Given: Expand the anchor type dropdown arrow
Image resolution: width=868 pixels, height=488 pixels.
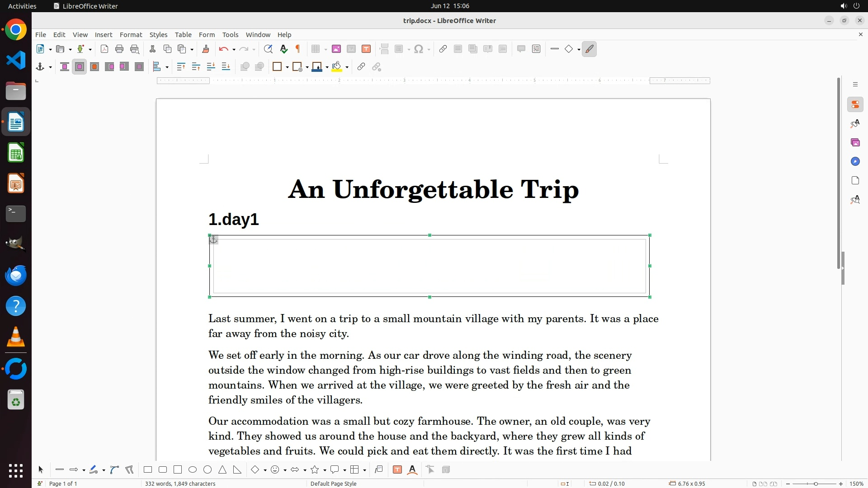Looking at the screenshot, I should coord(50,67).
